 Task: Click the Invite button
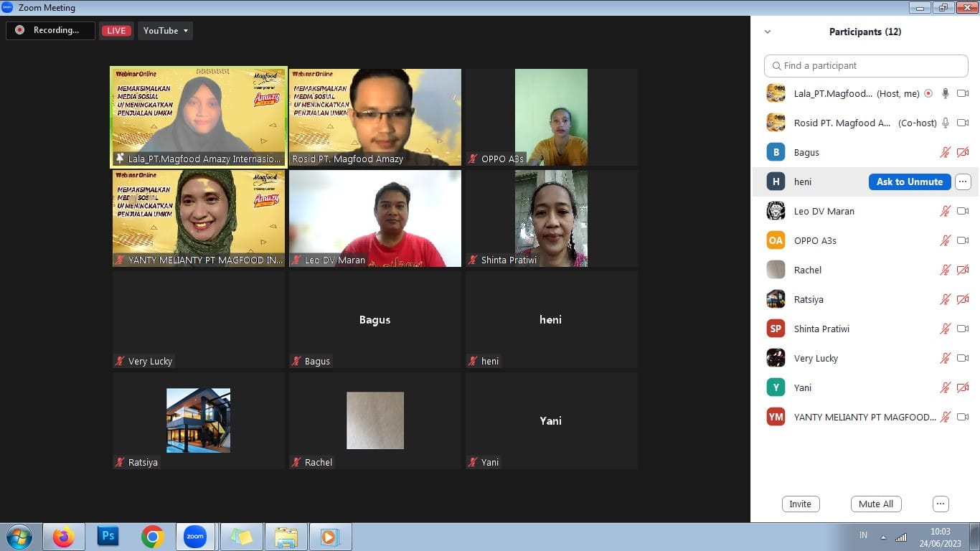coord(801,504)
